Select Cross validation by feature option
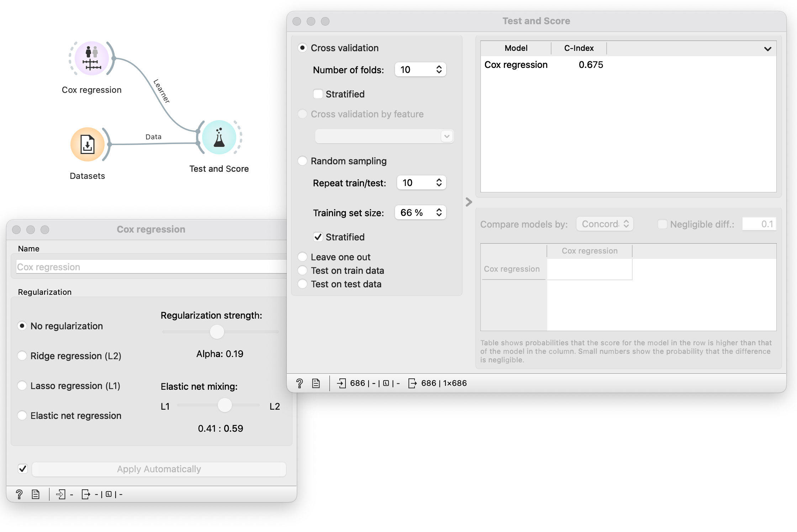 (302, 114)
